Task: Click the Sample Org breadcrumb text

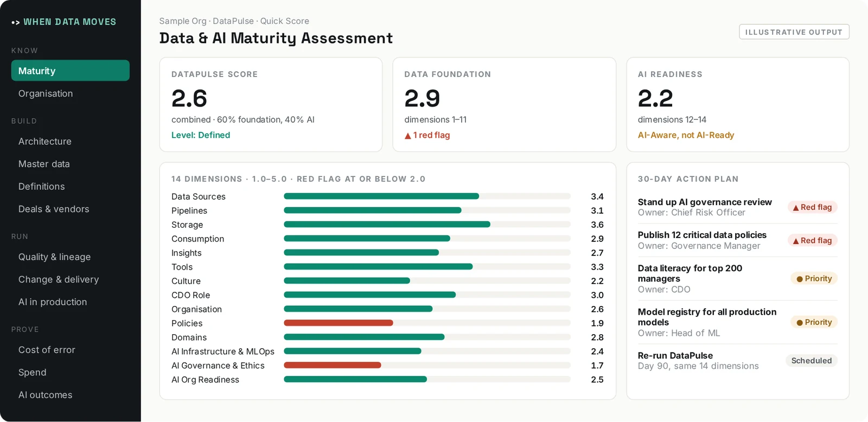Action: tap(183, 21)
